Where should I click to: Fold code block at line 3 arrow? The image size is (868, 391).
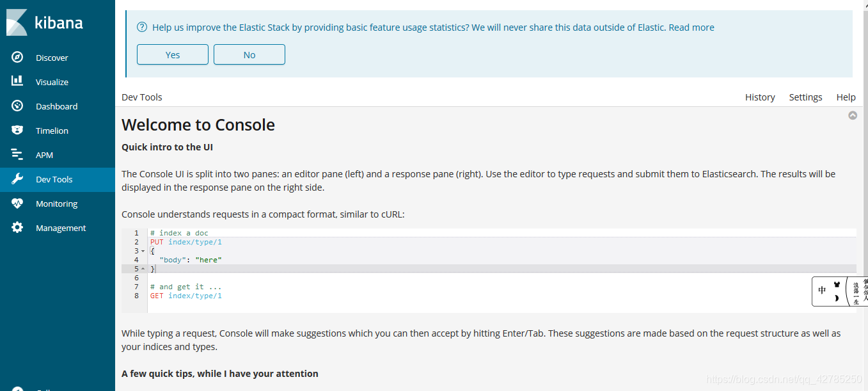coord(143,251)
